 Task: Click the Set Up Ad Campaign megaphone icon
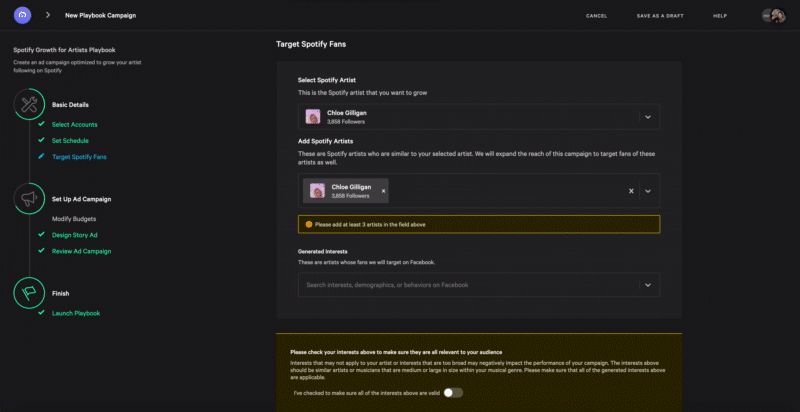pos(27,199)
